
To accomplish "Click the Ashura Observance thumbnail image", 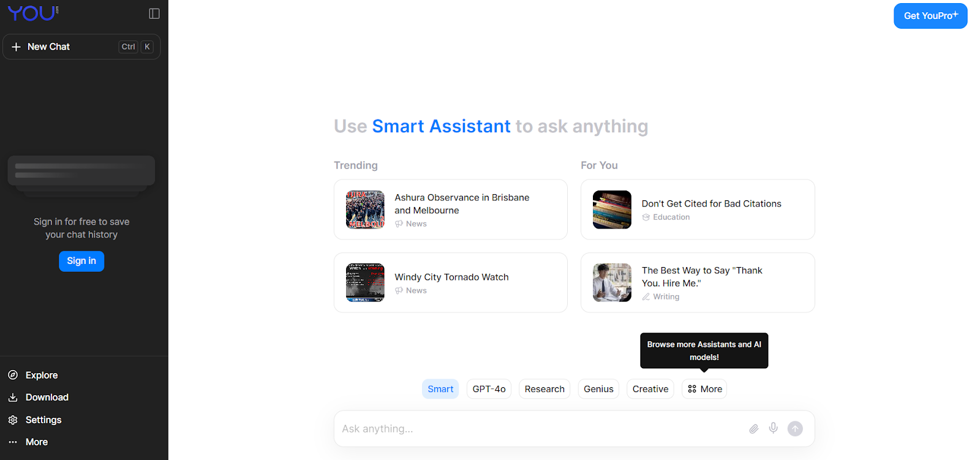I will (x=365, y=209).
